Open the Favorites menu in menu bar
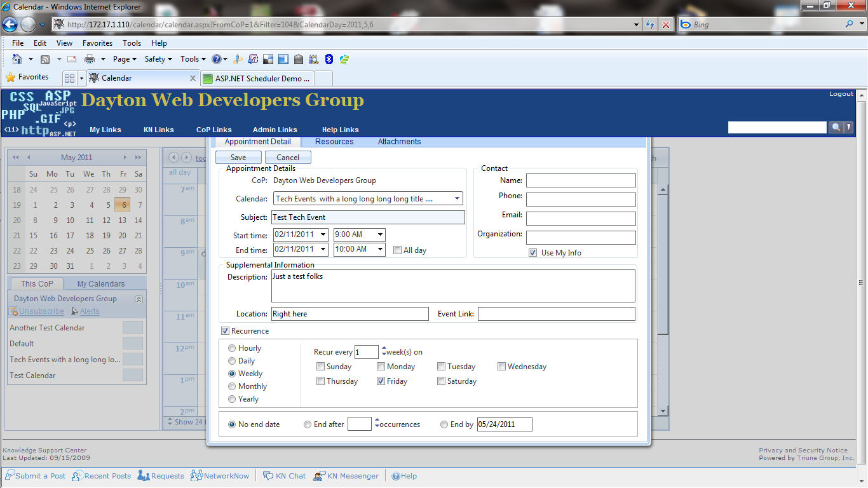This screenshot has width=868, height=488. (x=97, y=43)
